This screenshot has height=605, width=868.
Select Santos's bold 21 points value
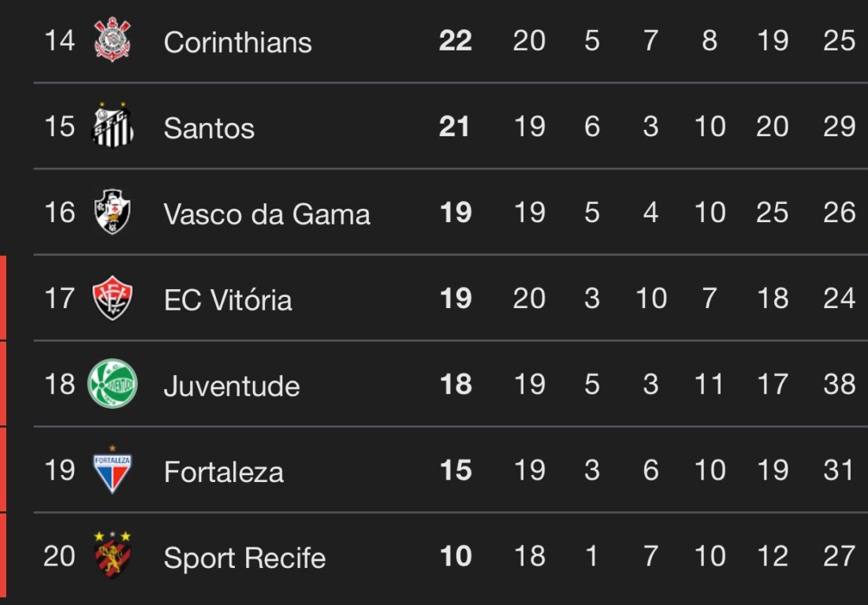(454, 126)
